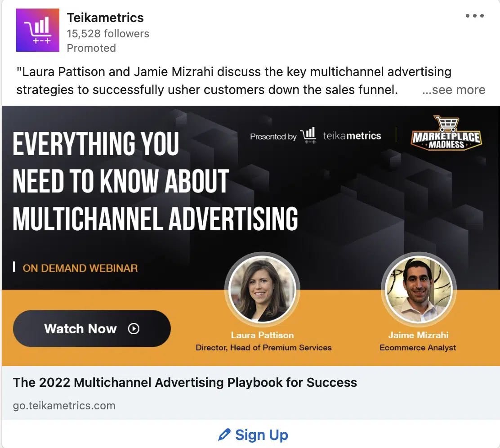Open the three-dot post options menu
Screen dimensions: 500x448
tap(474, 16)
